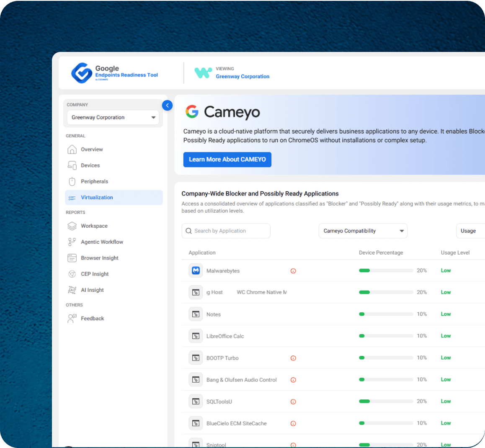The height and width of the screenshot is (448, 485).
Task: Click the Peripherals mouse icon
Action: pos(72,181)
